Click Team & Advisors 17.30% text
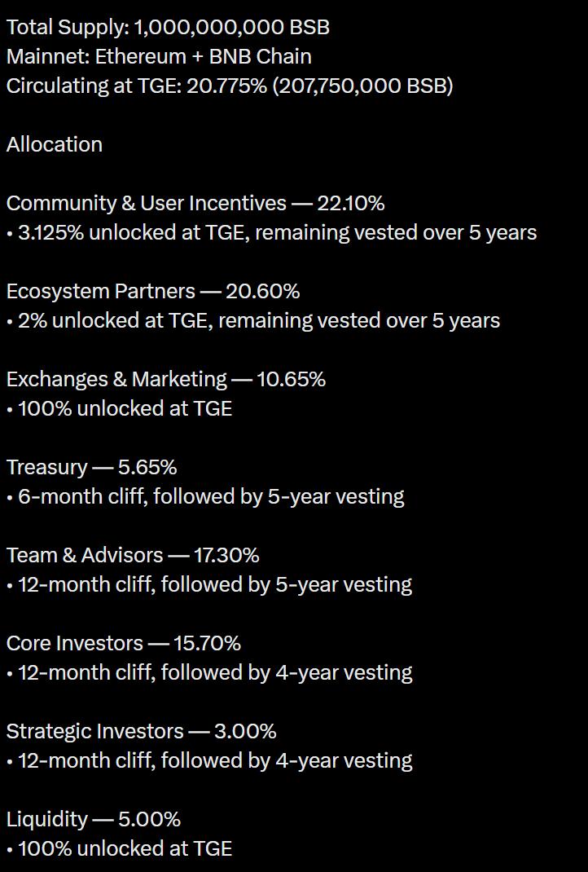Image resolution: width=588 pixels, height=872 pixels. click(x=133, y=555)
